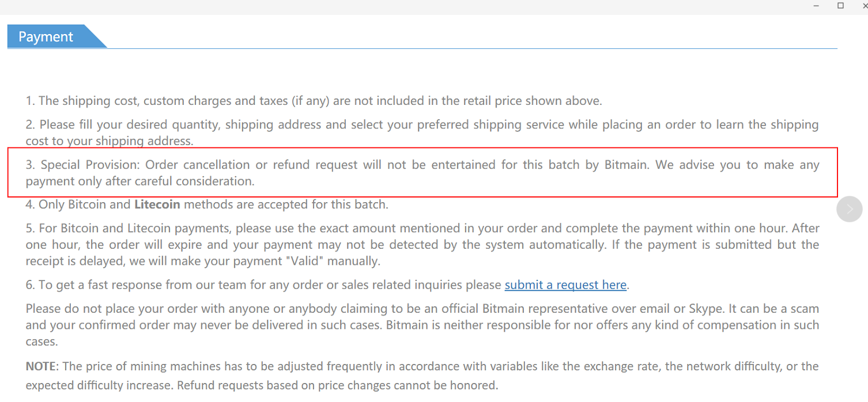Click inside the red-outlined Special Provision box

422,173
